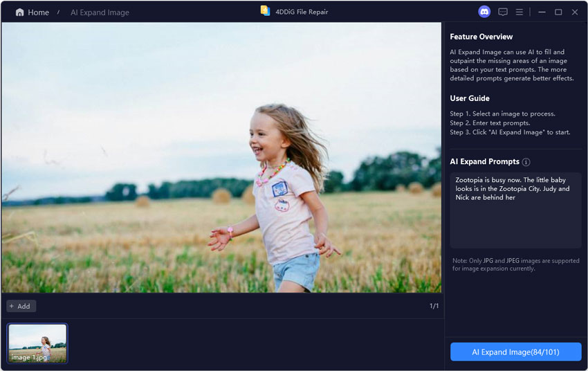Click the Feature Overview heading
Viewport: 588px width, 371px height.
click(481, 37)
